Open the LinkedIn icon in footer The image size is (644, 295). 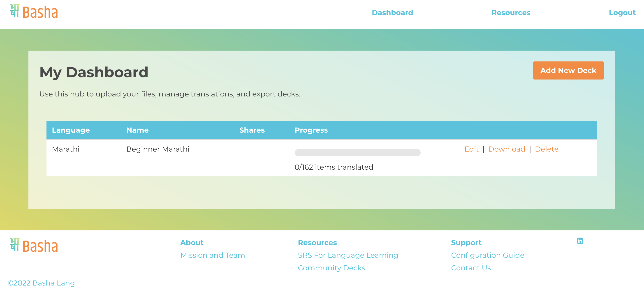click(x=580, y=241)
